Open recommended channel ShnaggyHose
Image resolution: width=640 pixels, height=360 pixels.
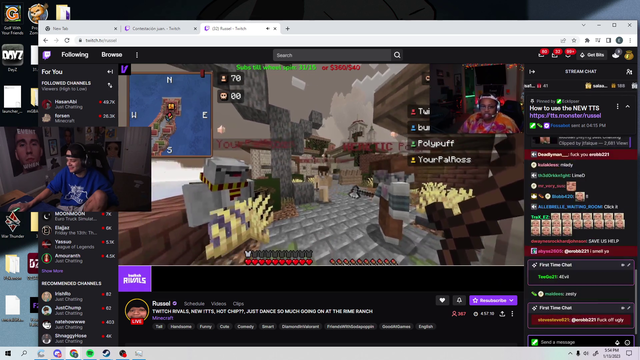coord(78,338)
